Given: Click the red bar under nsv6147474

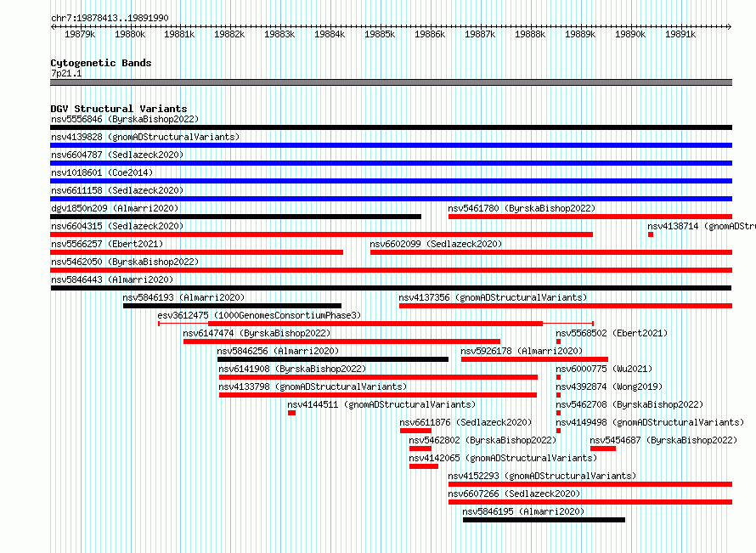Looking at the screenshot, I should pyautogui.click(x=341, y=341).
